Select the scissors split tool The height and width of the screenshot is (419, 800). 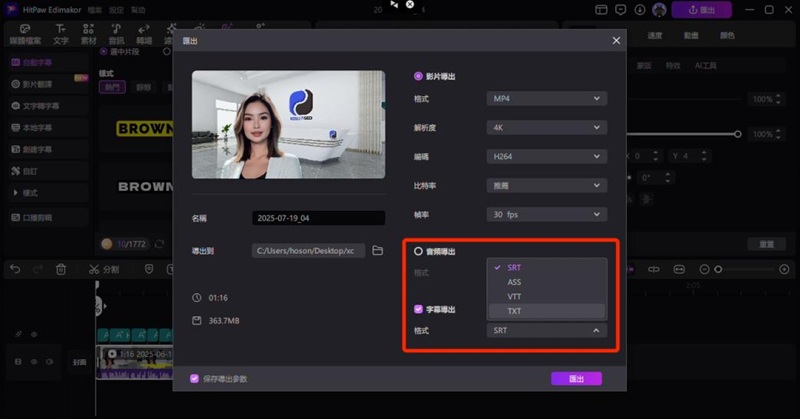pyautogui.click(x=94, y=269)
